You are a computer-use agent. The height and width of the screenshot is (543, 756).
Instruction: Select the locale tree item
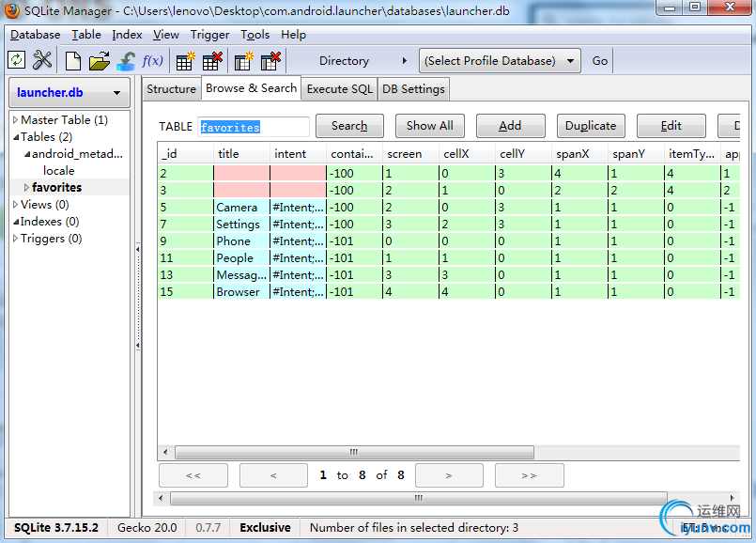pyautogui.click(x=58, y=171)
